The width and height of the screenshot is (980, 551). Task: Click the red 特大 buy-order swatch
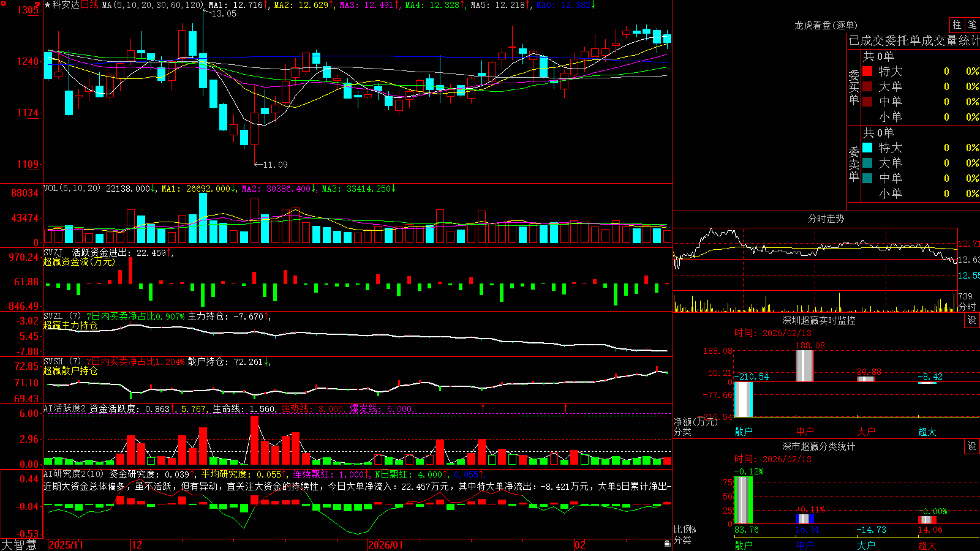(x=867, y=71)
